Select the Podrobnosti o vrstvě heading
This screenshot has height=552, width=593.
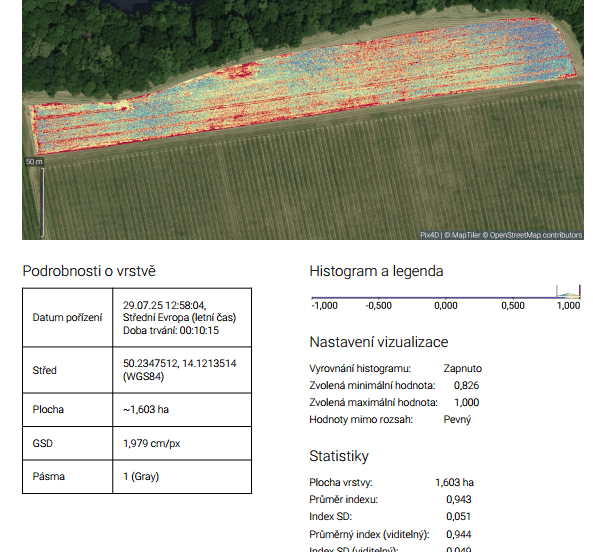89,271
